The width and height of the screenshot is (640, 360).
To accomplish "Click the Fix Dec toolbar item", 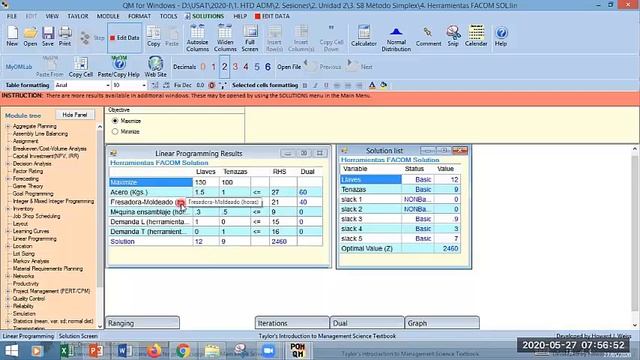I will (x=182, y=85).
